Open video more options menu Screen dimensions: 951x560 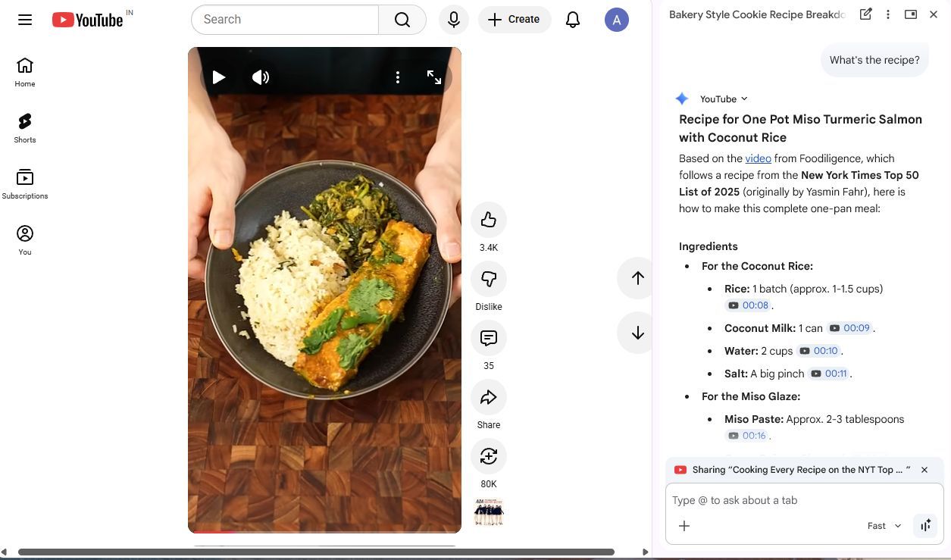398,77
